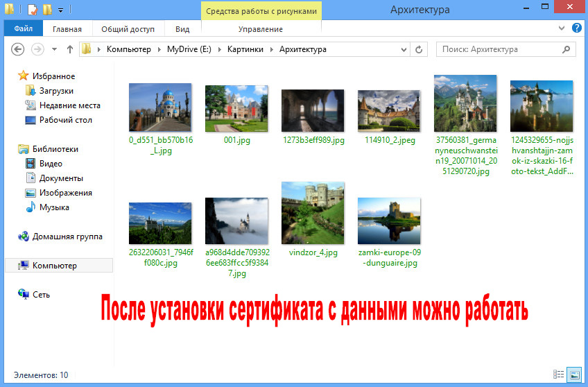Select the zamki-europe-09-dunguaire.jpg thumbnail
This screenshot has height=387, width=588.
pyautogui.click(x=389, y=221)
